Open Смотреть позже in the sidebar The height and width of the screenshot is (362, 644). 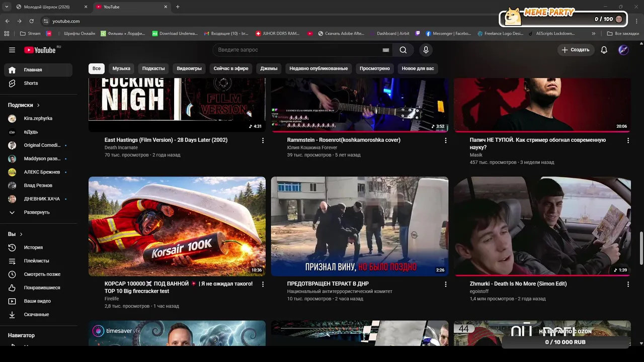38,274
